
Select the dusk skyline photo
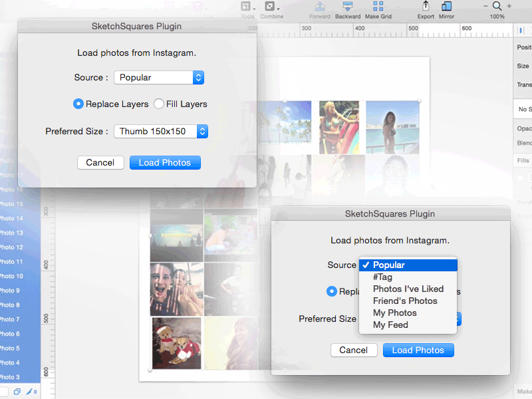[177, 235]
